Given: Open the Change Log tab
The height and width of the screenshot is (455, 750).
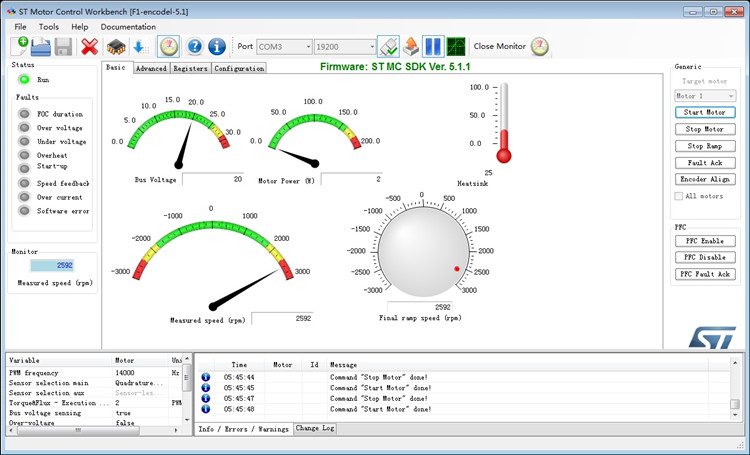Looking at the screenshot, I should pyautogui.click(x=315, y=428).
